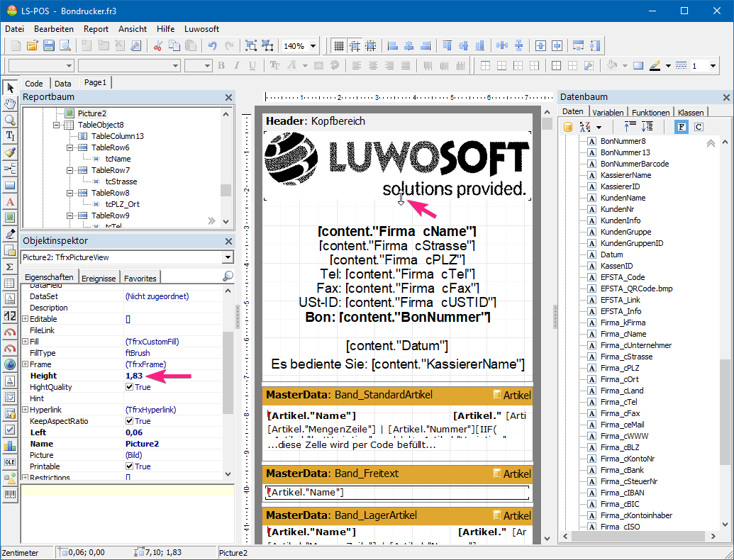Click the Datenbaum horizontal scrollbar
734x560 pixels.
[638, 536]
